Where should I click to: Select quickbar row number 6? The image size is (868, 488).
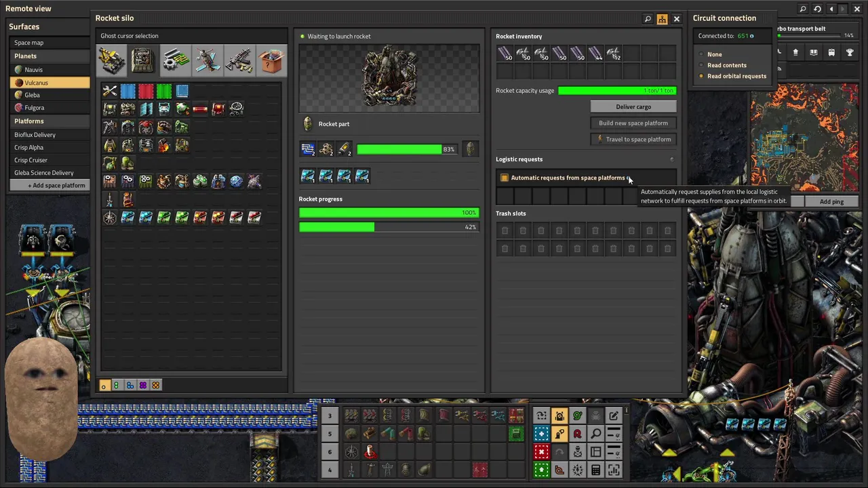(330, 452)
